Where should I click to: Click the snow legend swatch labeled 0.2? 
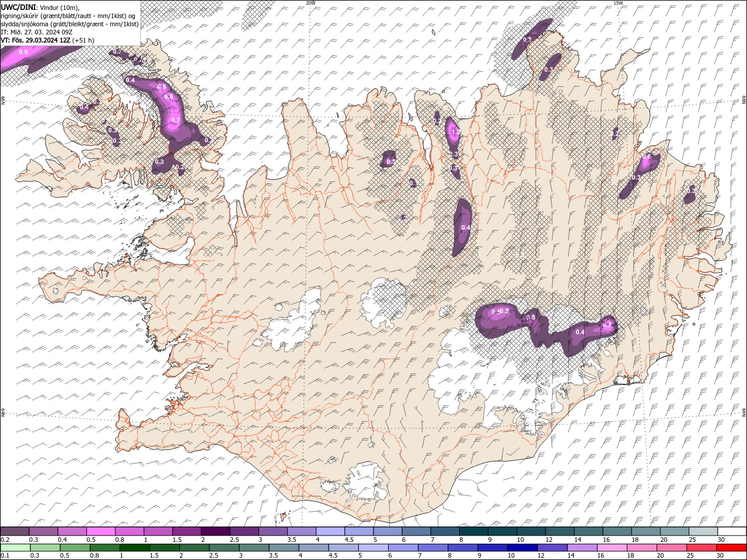(x=15, y=531)
